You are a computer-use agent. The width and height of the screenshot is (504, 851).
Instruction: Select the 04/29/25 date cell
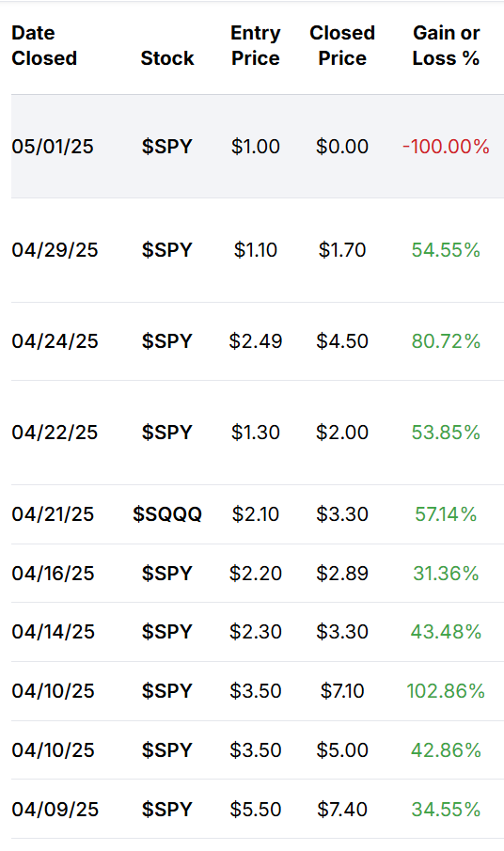[x=55, y=250]
